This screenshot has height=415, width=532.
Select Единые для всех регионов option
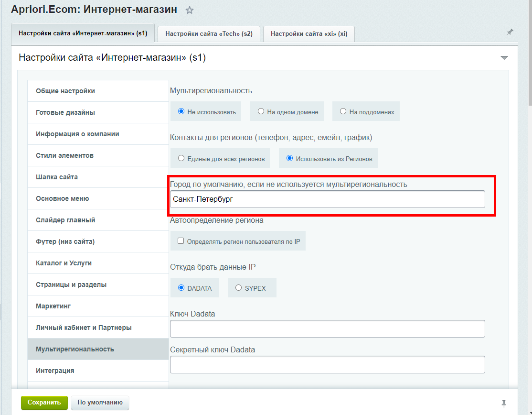coord(181,158)
